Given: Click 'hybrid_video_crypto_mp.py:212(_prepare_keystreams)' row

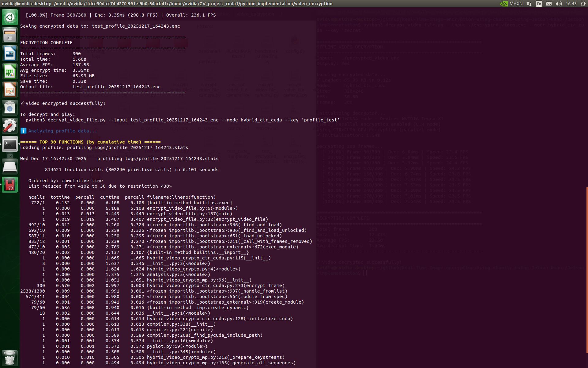Looking at the screenshot, I should [x=153, y=357].
